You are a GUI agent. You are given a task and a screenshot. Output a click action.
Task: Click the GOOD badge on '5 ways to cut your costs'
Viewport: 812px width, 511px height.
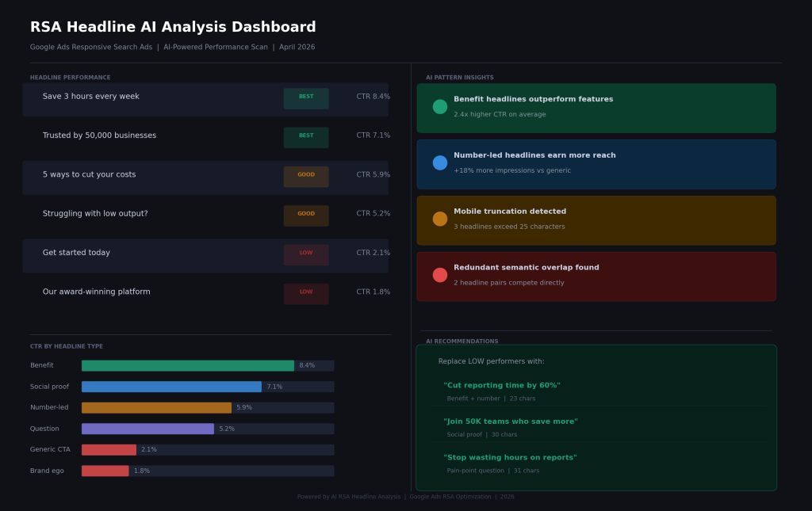[x=305, y=176]
